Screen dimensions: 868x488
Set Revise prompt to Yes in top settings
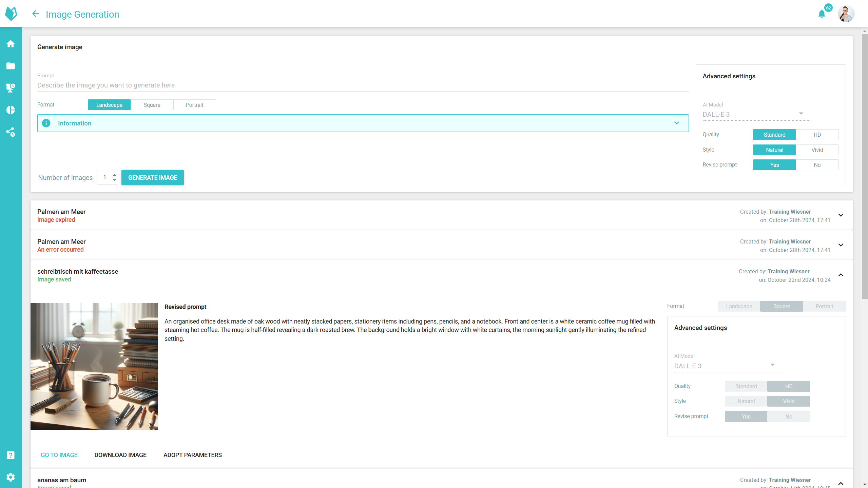(774, 165)
